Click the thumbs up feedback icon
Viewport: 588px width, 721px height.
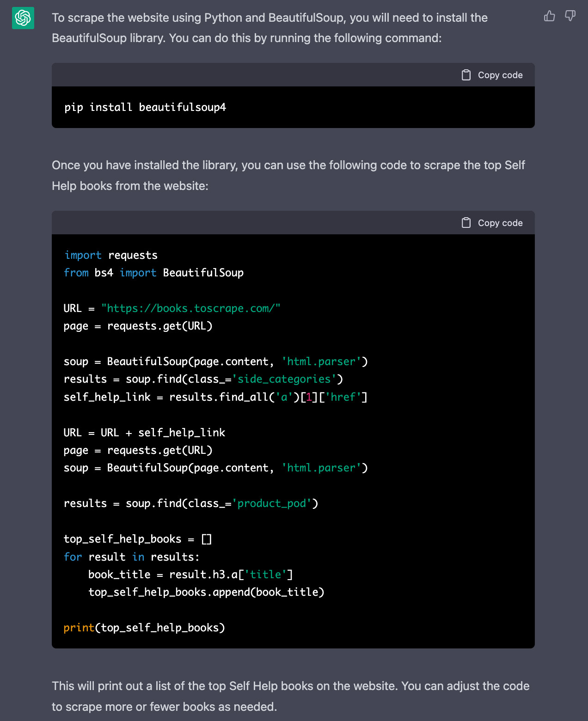coord(549,16)
